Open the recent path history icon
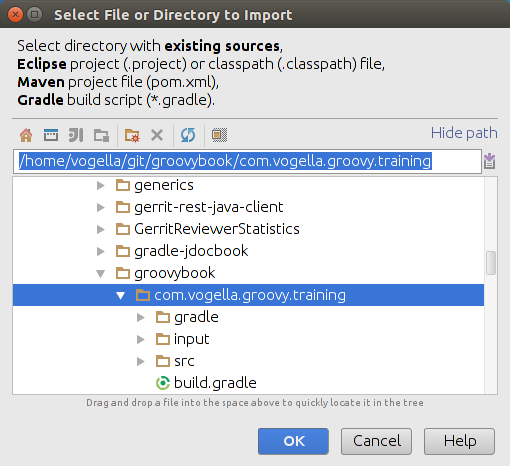This screenshot has height=466, width=510. tap(489, 161)
